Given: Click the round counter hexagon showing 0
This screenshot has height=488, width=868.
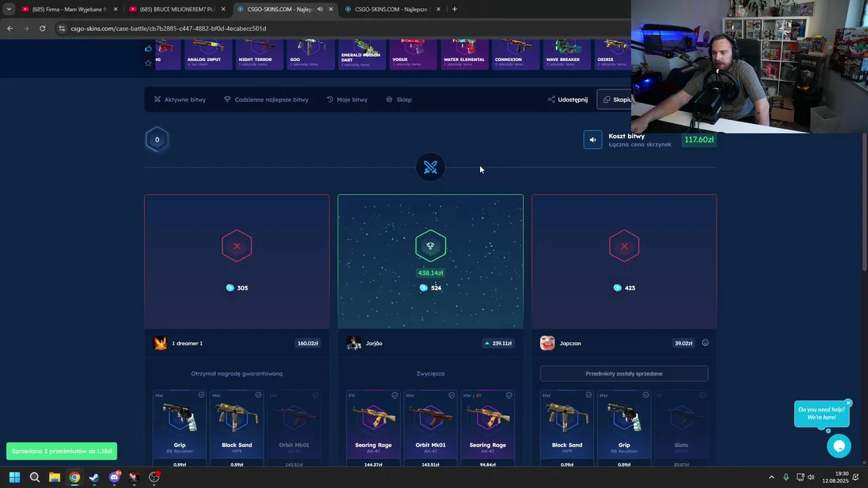Looking at the screenshot, I should point(157,140).
